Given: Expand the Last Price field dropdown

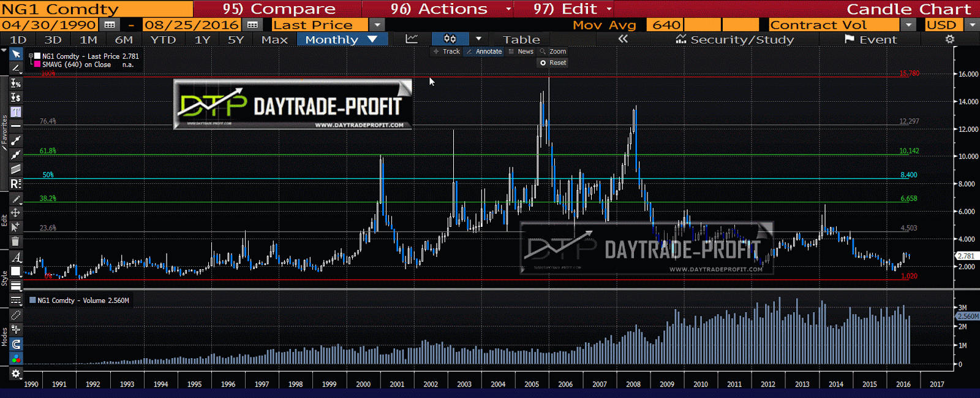Looking at the screenshot, I should pyautogui.click(x=377, y=25).
